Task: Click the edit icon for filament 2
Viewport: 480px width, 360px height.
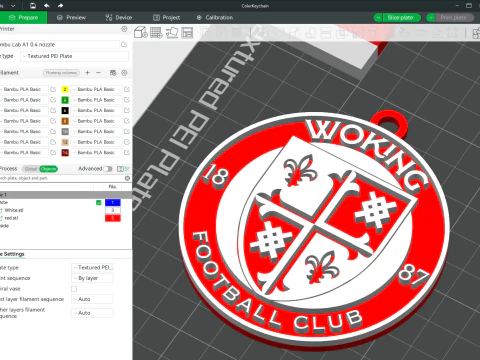Action: [127, 89]
